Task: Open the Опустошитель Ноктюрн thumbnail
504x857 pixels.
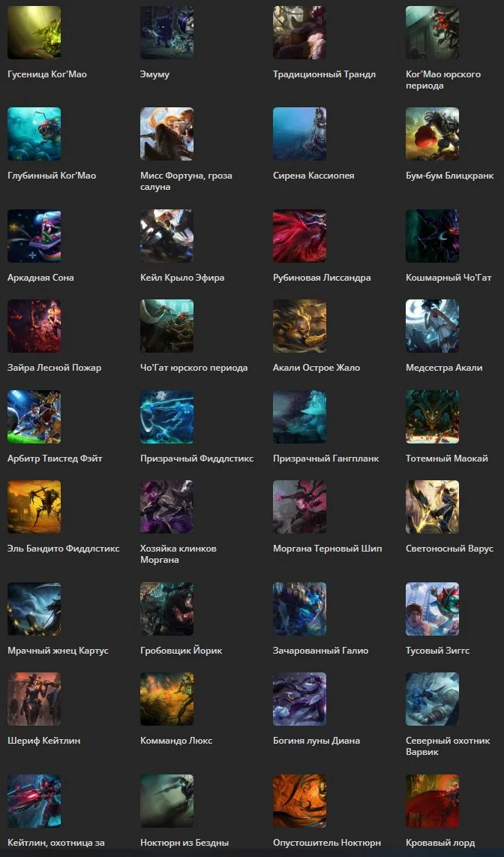Action: coord(299,801)
